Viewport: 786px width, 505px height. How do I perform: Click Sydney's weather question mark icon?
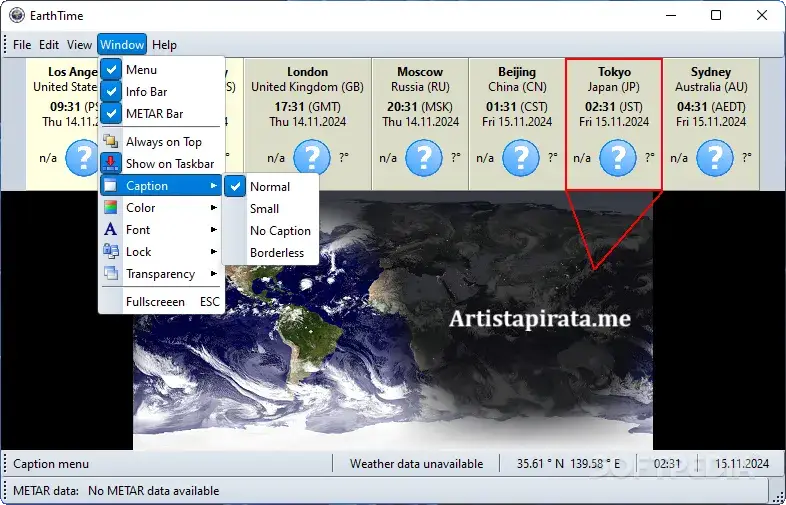715,158
